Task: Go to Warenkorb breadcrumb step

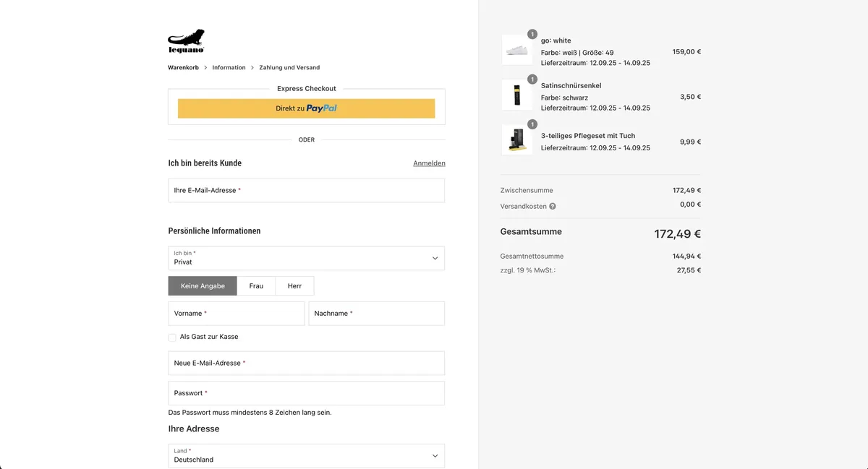Action: coord(183,68)
